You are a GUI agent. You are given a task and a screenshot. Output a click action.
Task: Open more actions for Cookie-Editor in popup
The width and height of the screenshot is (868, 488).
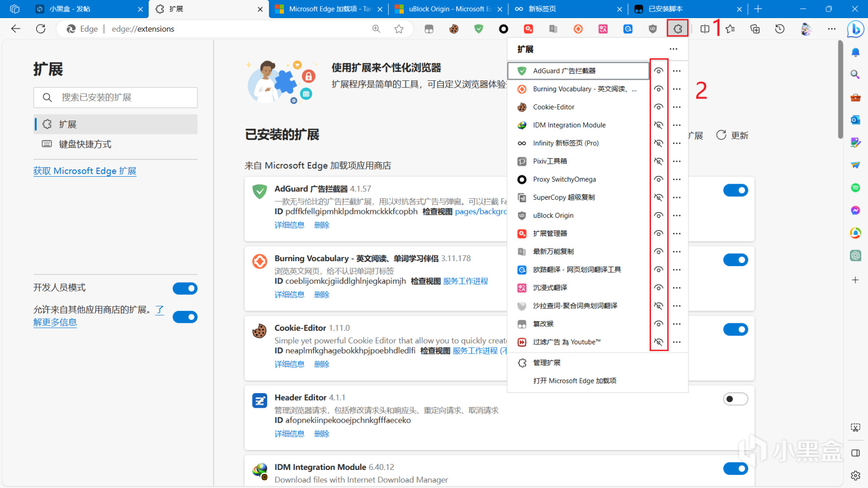coord(677,107)
